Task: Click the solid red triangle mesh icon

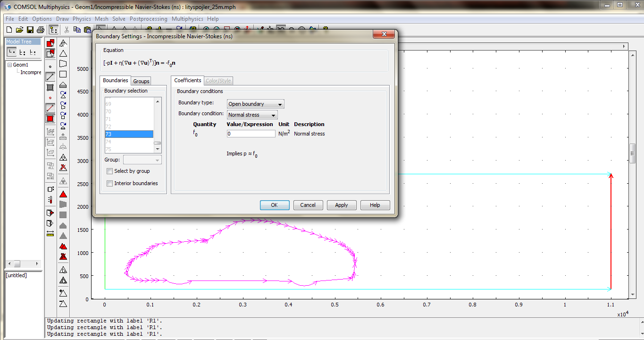Action: coord(63,194)
